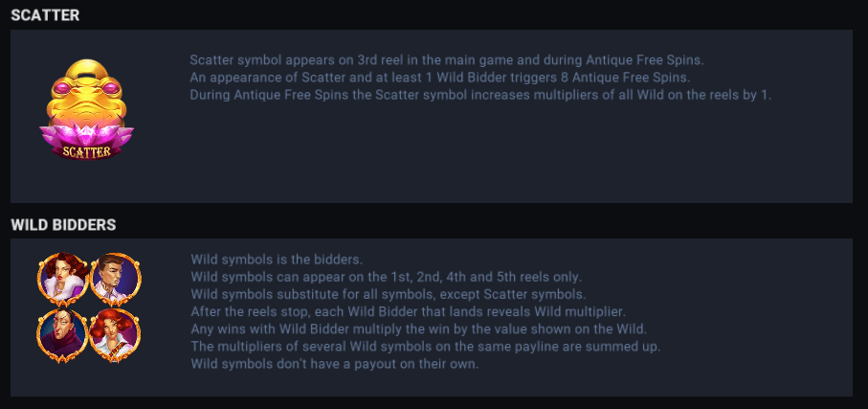The height and width of the screenshot is (409, 868).
Task: Click the line listing Wild reel positions
Action: tap(387, 277)
